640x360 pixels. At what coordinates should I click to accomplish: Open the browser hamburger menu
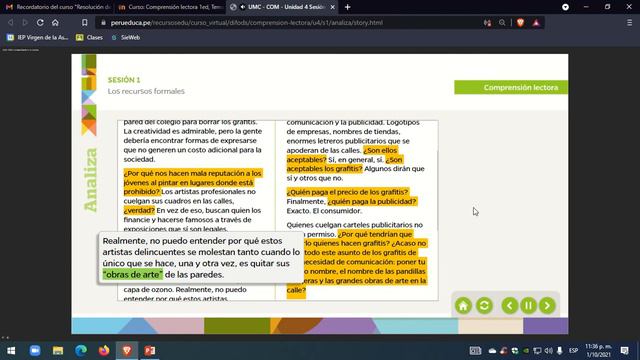[x=629, y=23]
